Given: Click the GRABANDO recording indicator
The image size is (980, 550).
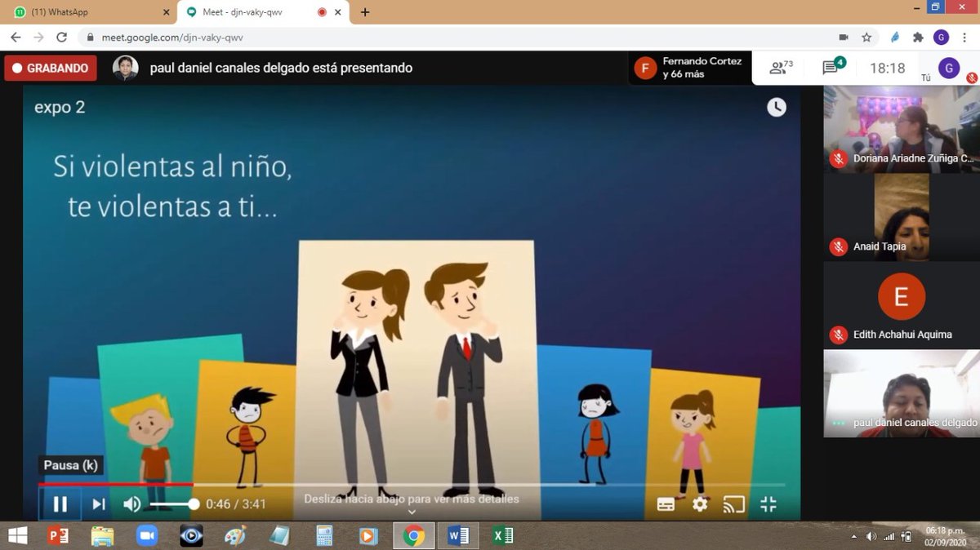Looking at the screenshot, I should (x=51, y=69).
